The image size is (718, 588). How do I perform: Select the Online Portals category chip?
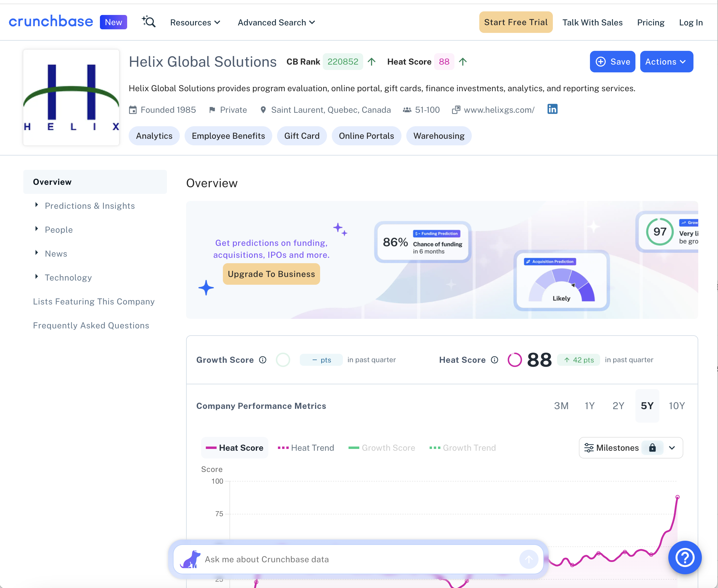pos(366,136)
